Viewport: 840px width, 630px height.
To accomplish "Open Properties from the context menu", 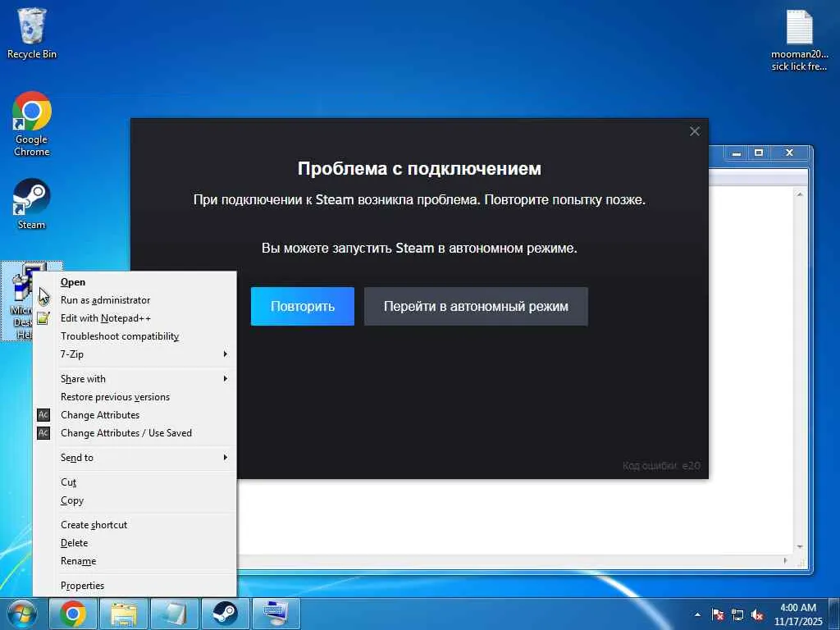I will [x=135, y=586].
